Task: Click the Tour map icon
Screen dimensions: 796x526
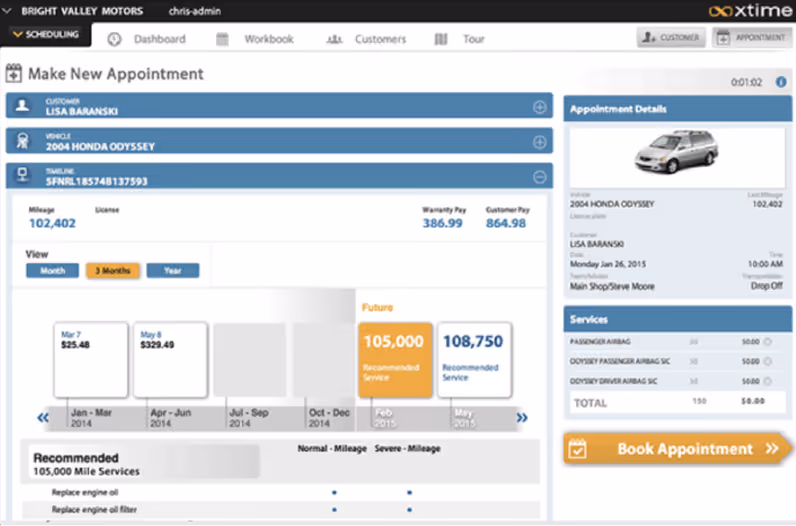Action: click(x=441, y=39)
